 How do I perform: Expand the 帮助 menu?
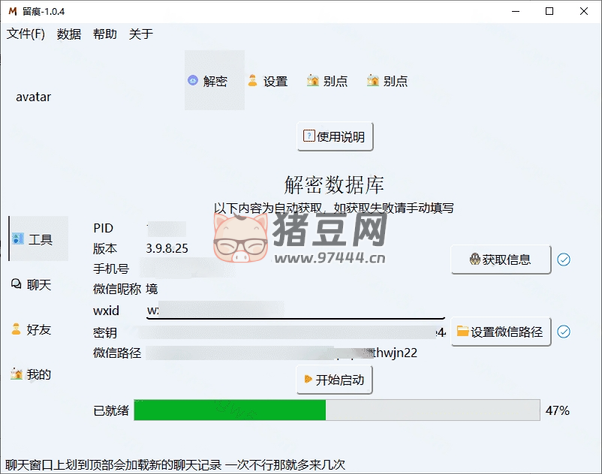(104, 34)
